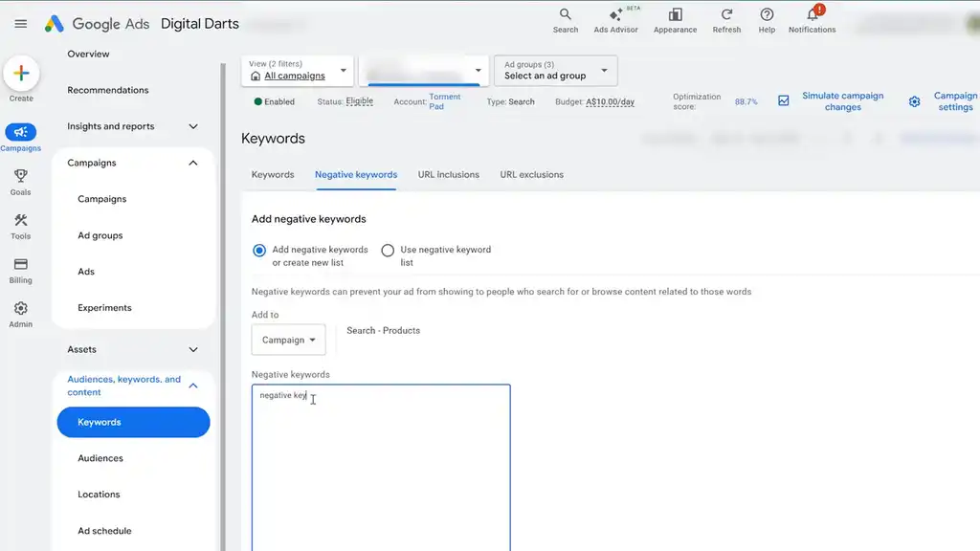Open the hamburger main menu
This screenshot has width=980, height=551.
21,24
